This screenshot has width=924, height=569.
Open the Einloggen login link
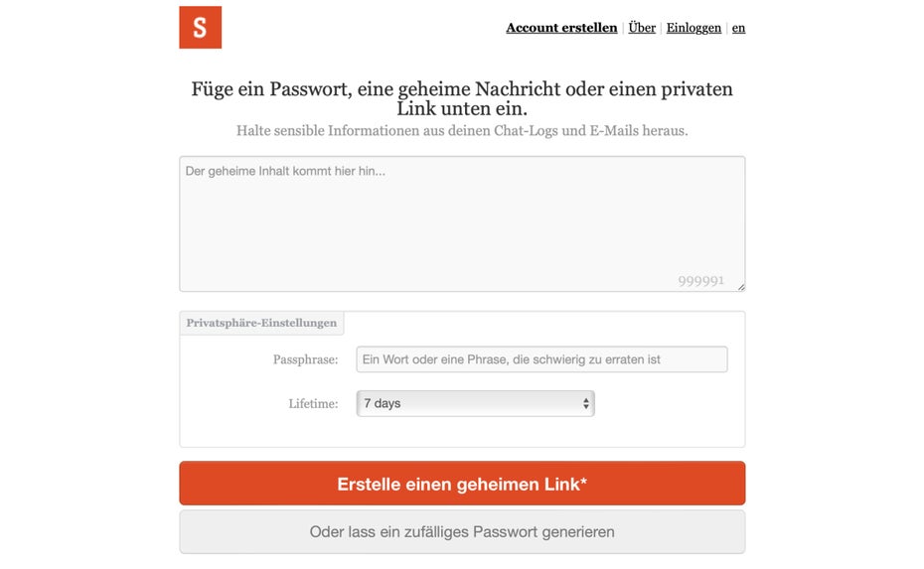tap(693, 28)
